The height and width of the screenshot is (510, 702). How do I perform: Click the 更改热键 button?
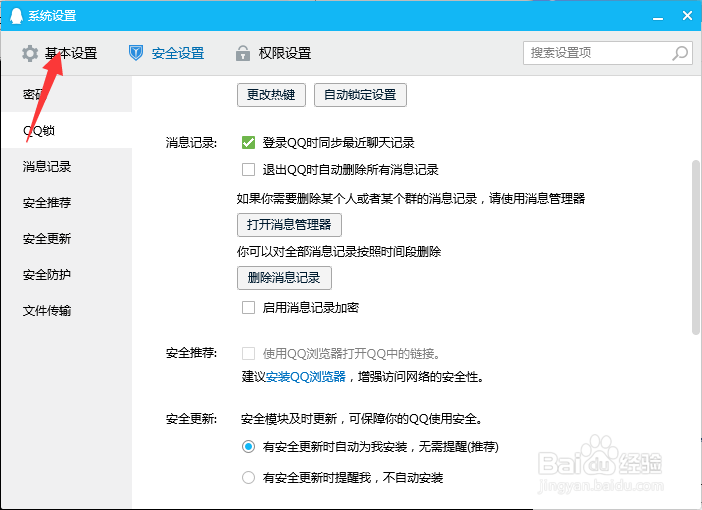(x=271, y=95)
